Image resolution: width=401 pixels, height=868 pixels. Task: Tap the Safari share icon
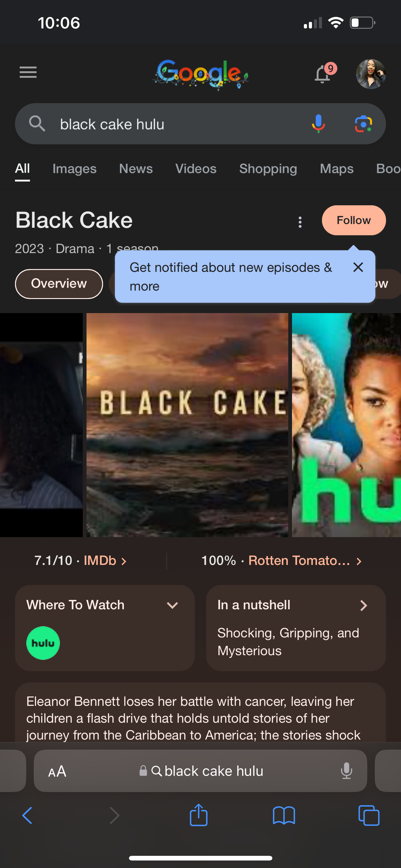tap(199, 815)
